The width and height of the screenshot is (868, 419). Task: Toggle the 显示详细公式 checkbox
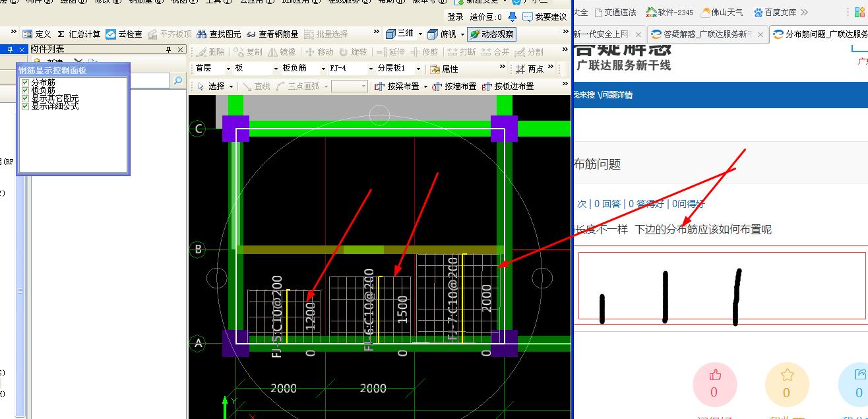coord(25,106)
